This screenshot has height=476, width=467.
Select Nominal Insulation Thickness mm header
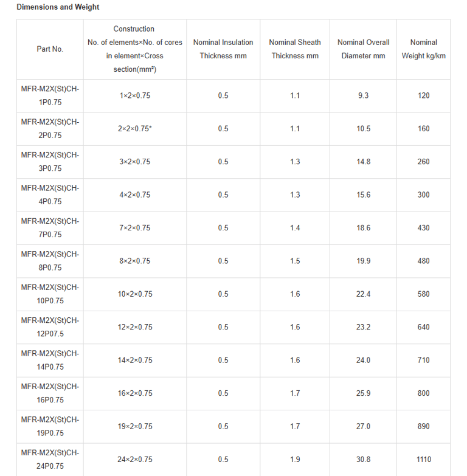(x=223, y=49)
